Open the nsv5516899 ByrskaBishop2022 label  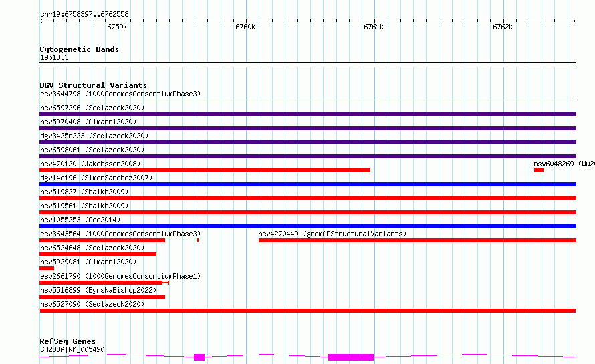[98, 290]
